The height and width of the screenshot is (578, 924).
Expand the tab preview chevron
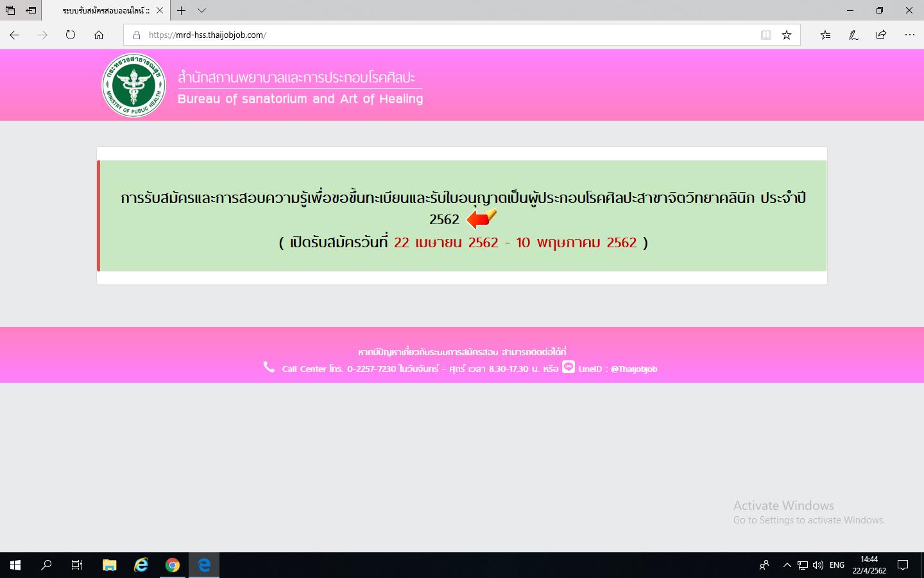(201, 10)
